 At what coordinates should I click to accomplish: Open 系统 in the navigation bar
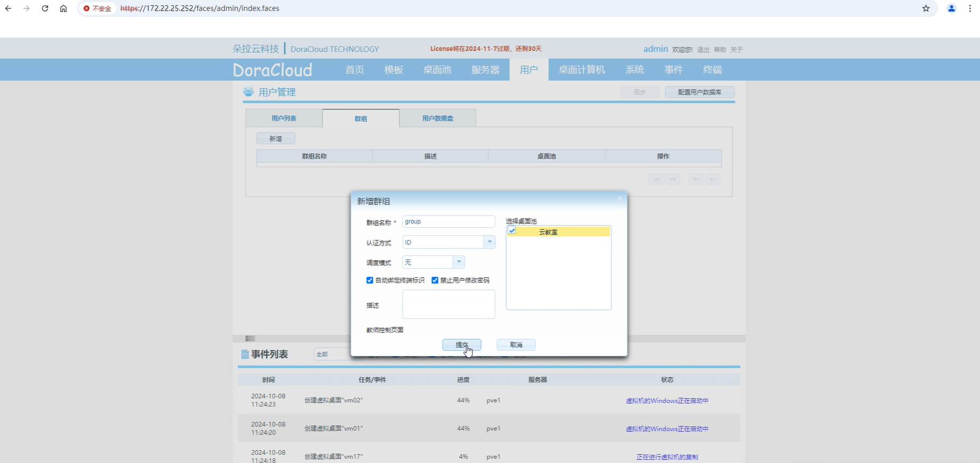point(635,70)
